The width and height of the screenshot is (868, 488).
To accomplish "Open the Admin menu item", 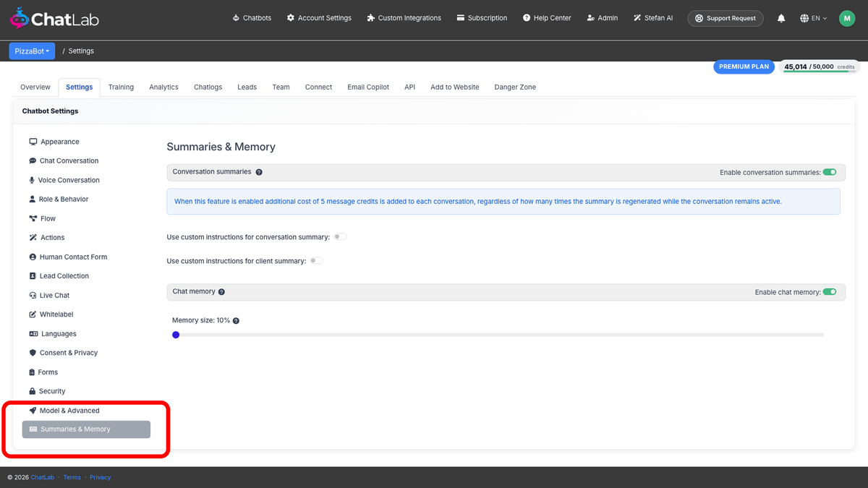I will click(602, 18).
